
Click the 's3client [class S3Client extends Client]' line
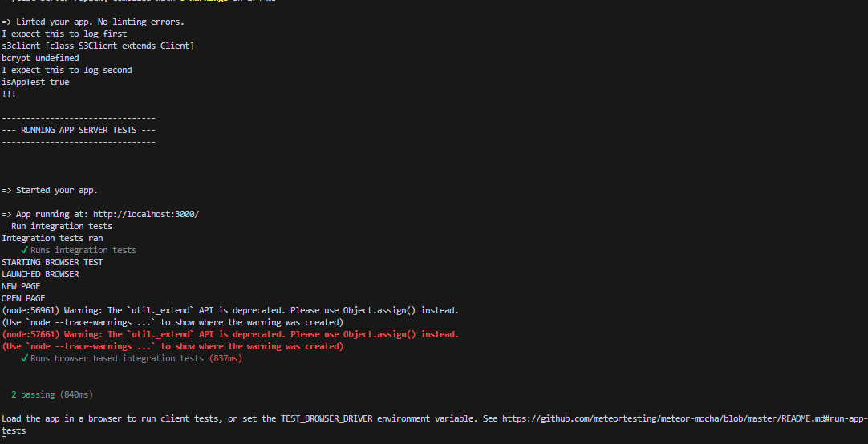(x=98, y=46)
